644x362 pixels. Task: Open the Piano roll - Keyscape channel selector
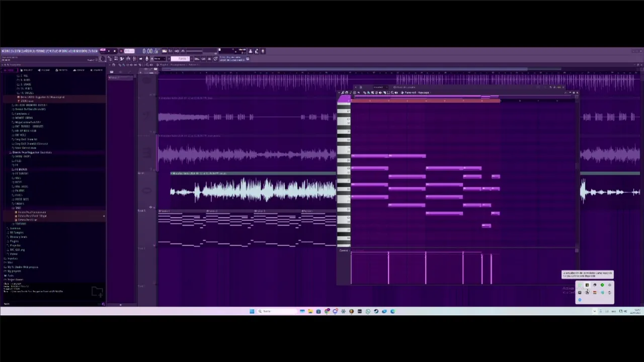[417, 93]
